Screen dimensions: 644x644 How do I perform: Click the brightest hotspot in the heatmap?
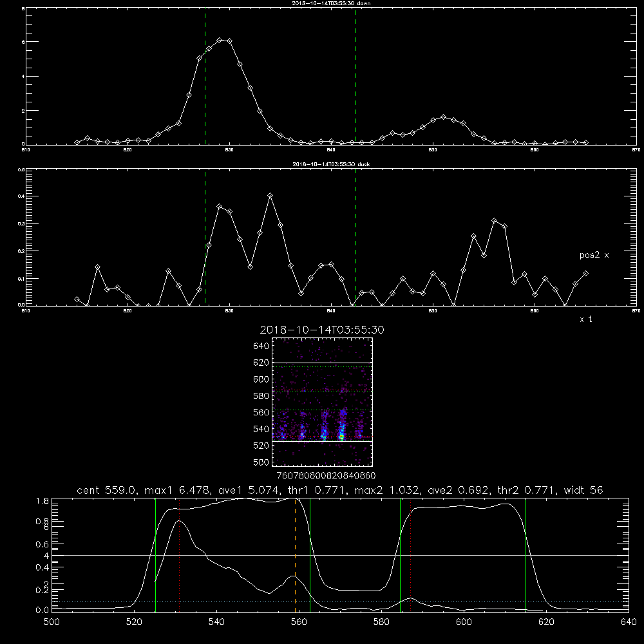pos(341,437)
